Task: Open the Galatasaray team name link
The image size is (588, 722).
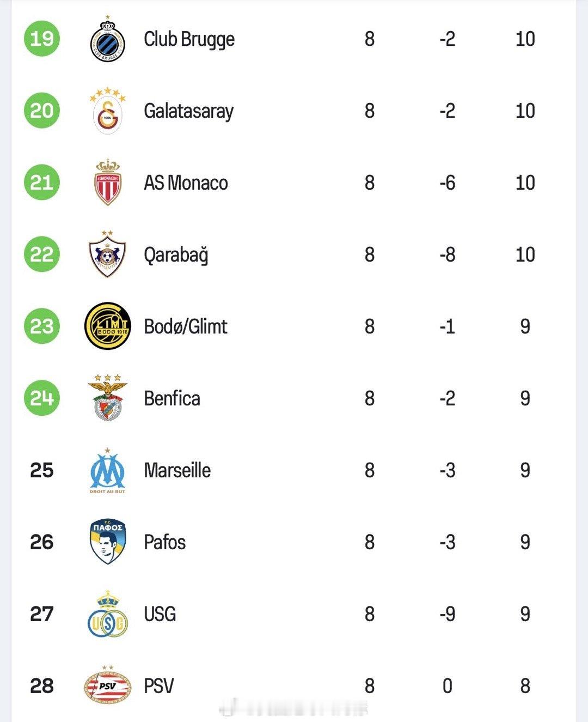Action: point(188,111)
